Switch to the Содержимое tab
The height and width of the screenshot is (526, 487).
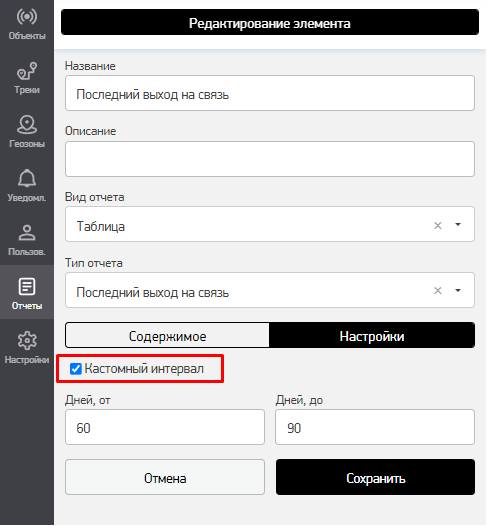(167, 335)
